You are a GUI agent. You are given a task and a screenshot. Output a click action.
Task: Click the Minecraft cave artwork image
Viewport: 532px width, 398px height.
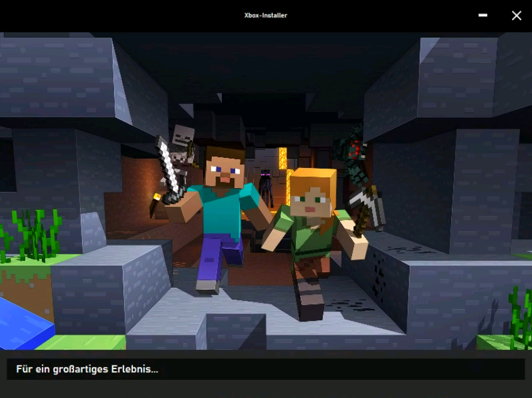pos(266,191)
